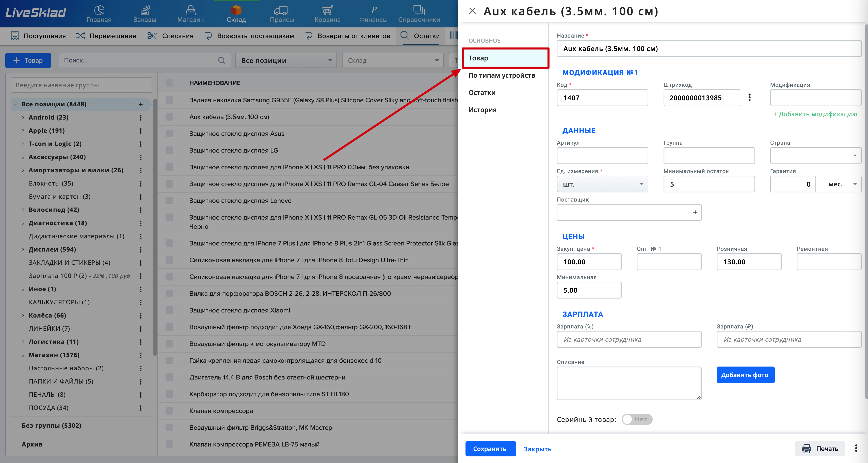Screen dimensions: 868x463
Task: Open three-dot menu for Магазин group
Action: coord(140,355)
